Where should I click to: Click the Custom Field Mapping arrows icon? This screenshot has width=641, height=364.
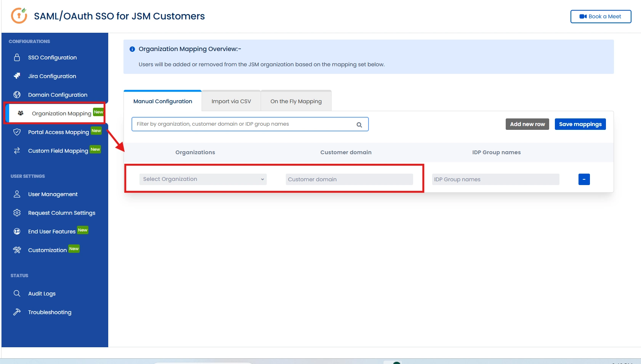pyautogui.click(x=17, y=151)
